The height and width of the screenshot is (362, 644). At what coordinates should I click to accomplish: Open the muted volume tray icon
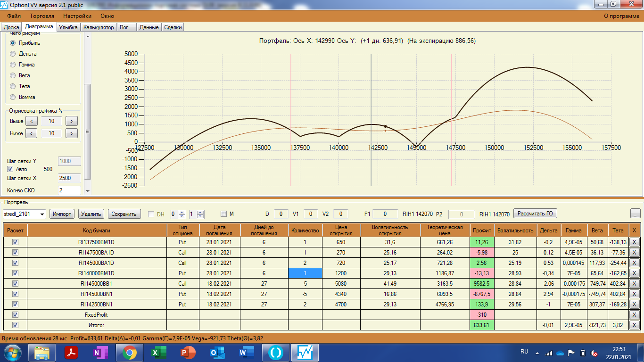594,353
